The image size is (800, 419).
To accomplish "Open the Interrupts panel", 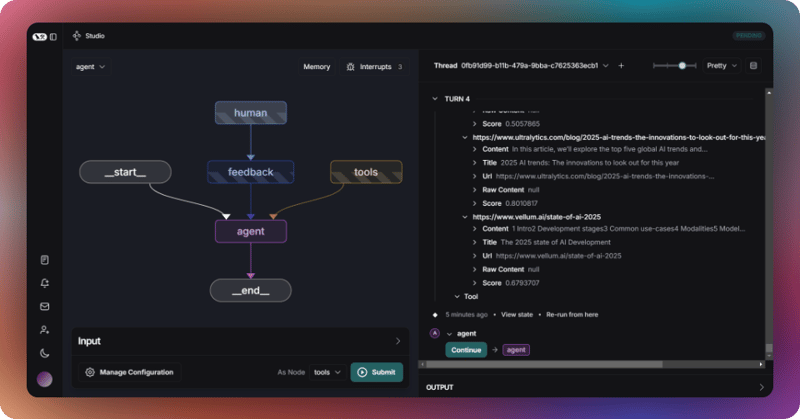I will [373, 67].
